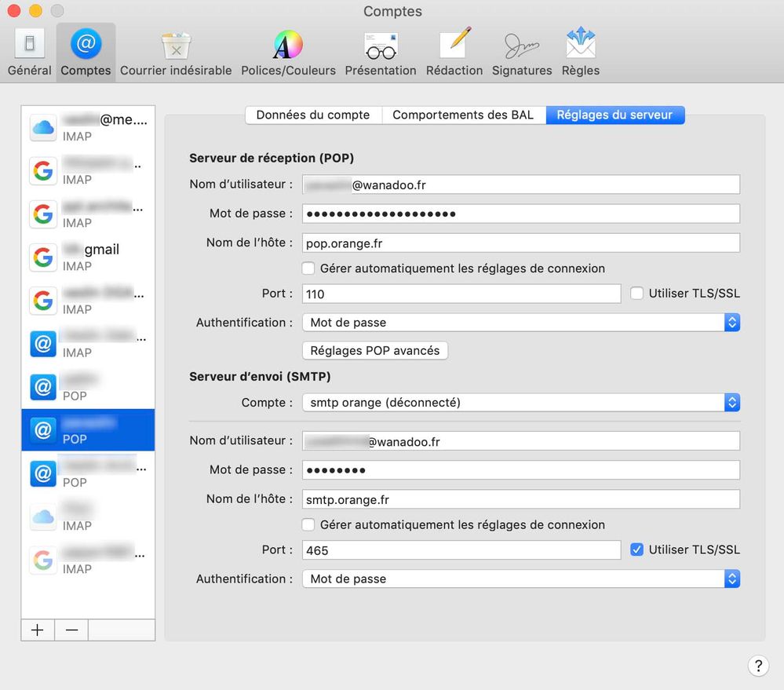Disable TLS/SSL for SMTP port 465
Image resolution: width=784 pixels, height=690 pixels.
point(637,549)
